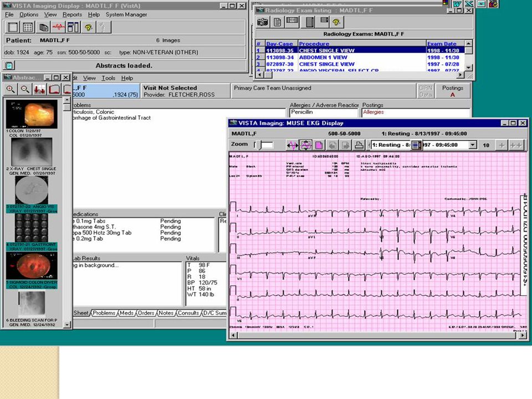
Task: Click the red arrows icon in Abstracts toolbar
Action: [39, 89]
